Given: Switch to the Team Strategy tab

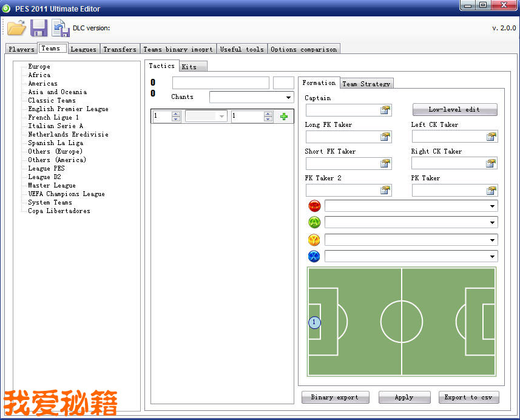Looking at the screenshot, I should click(366, 84).
